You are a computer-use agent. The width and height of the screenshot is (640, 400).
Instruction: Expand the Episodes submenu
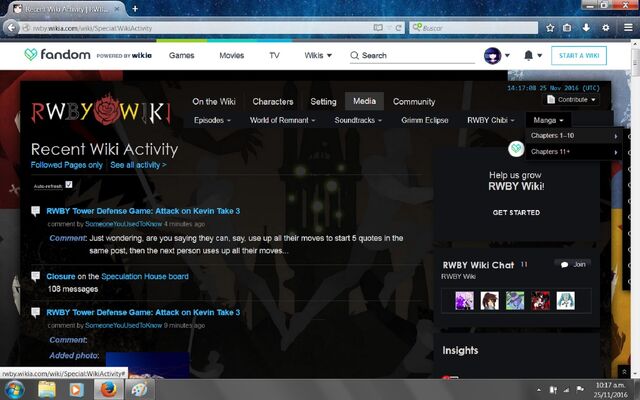tap(212, 120)
